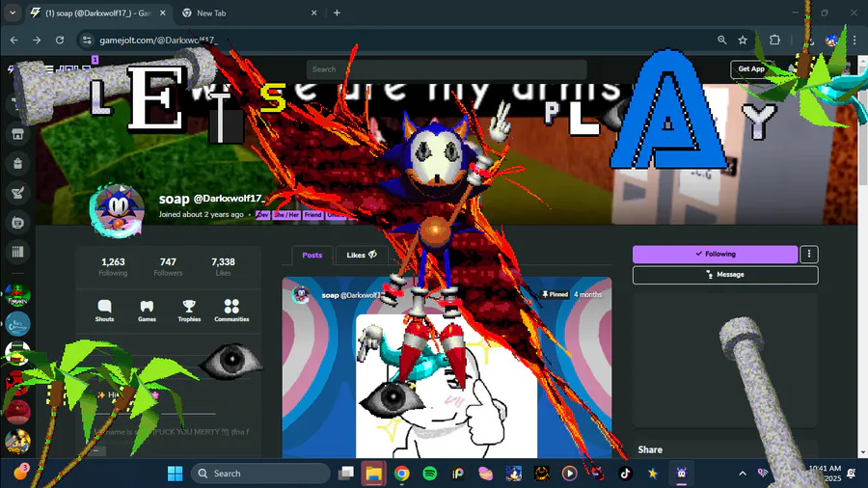Viewport: 868px width, 488px height.
Task: Toggle the Following button for soap
Action: point(716,254)
